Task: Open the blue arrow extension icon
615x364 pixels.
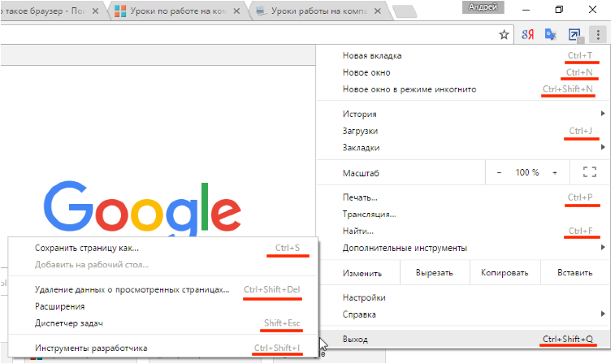Action: pyautogui.click(x=575, y=35)
